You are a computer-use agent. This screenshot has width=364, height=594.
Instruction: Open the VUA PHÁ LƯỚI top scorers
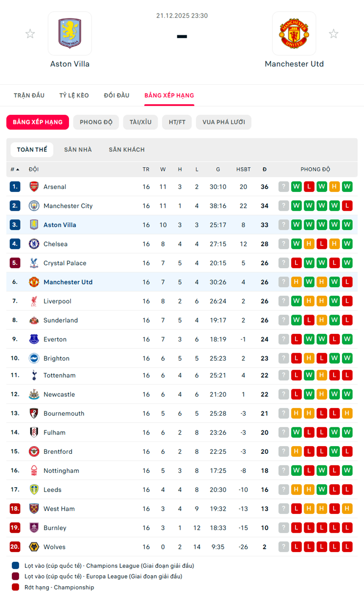224,122
